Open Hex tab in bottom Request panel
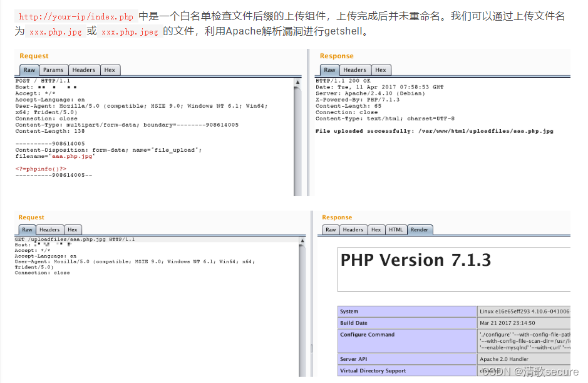The height and width of the screenshot is (383, 588). pos(73,229)
